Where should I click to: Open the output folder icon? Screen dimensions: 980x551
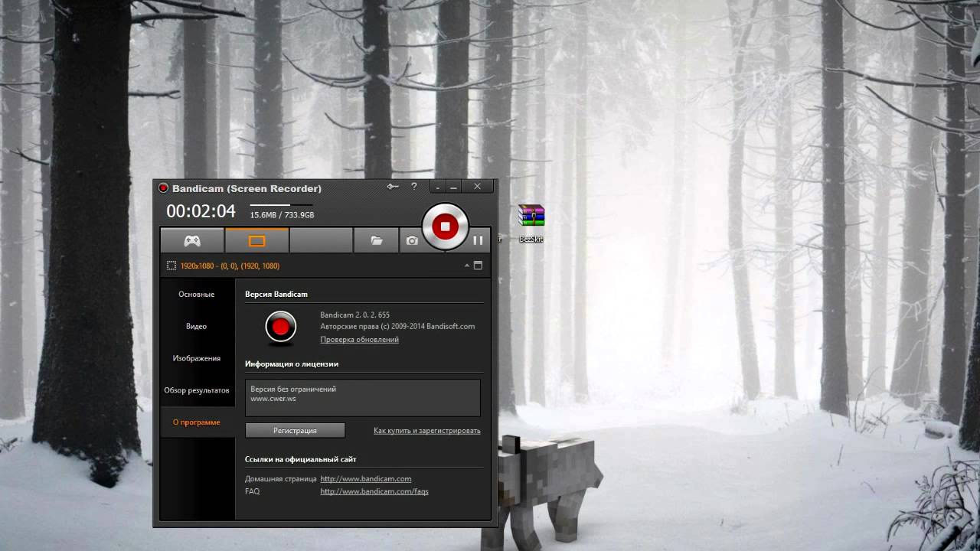(376, 240)
